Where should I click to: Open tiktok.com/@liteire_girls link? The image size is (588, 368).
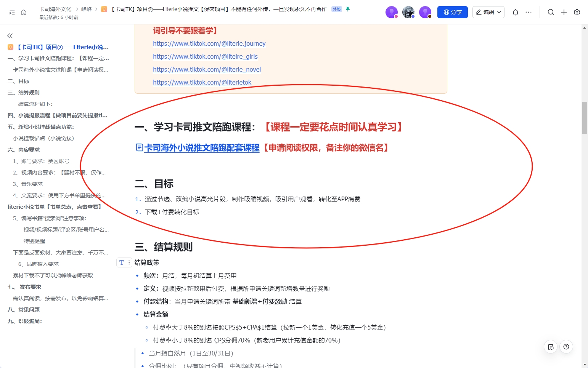click(x=205, y=56)
